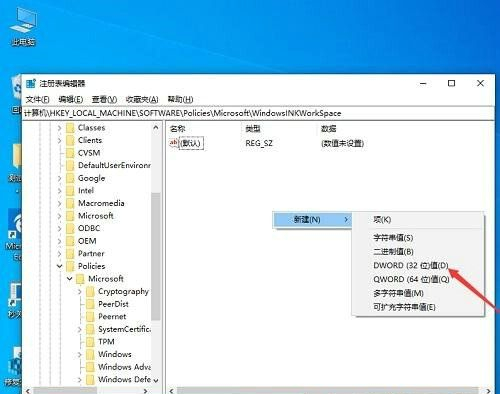Image resolution: width=500 pixels, height=394 pixels.
Task: Click the Classes folder icon
Action: pyautogui.click(x=70, y=128)
